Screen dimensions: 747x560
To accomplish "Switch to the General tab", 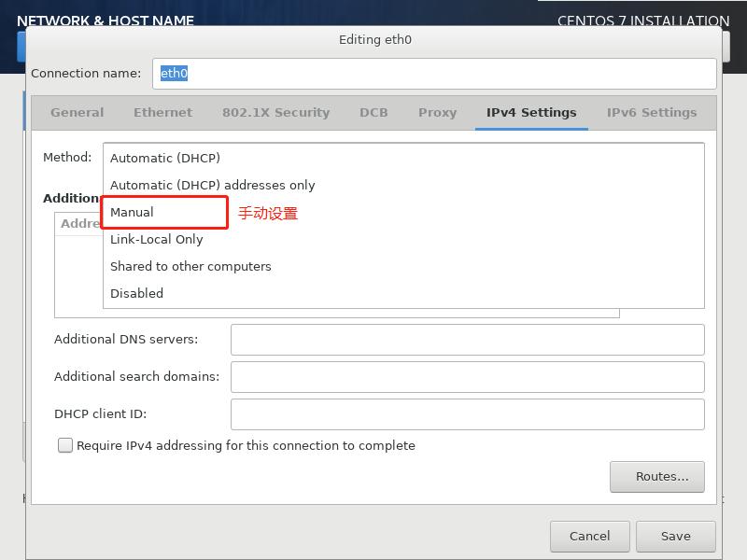I will point(76,112).
